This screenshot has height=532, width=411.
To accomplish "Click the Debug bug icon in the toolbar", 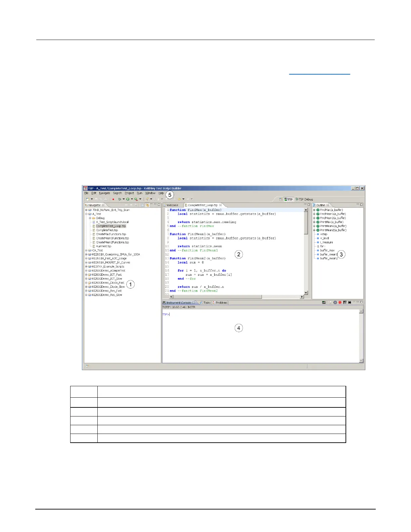I will coord(119,199).
